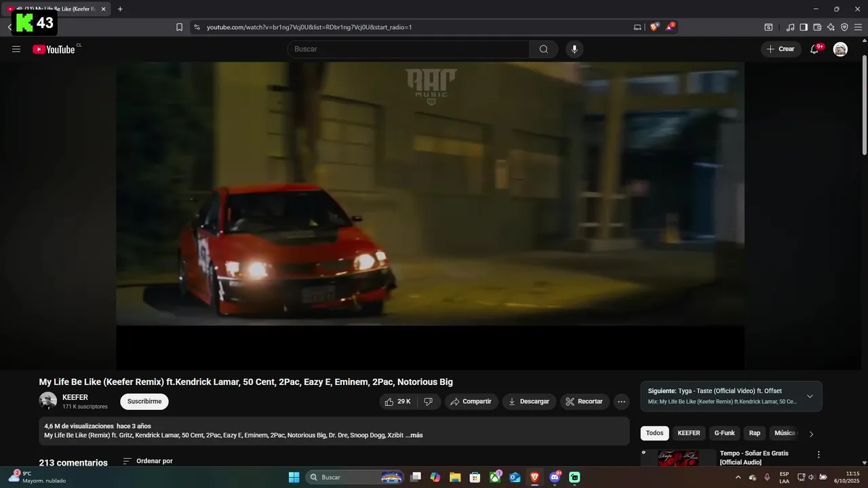The image size is (868, 488).
Task: Bookmark this page in the address bar
Action: (179, 27)
